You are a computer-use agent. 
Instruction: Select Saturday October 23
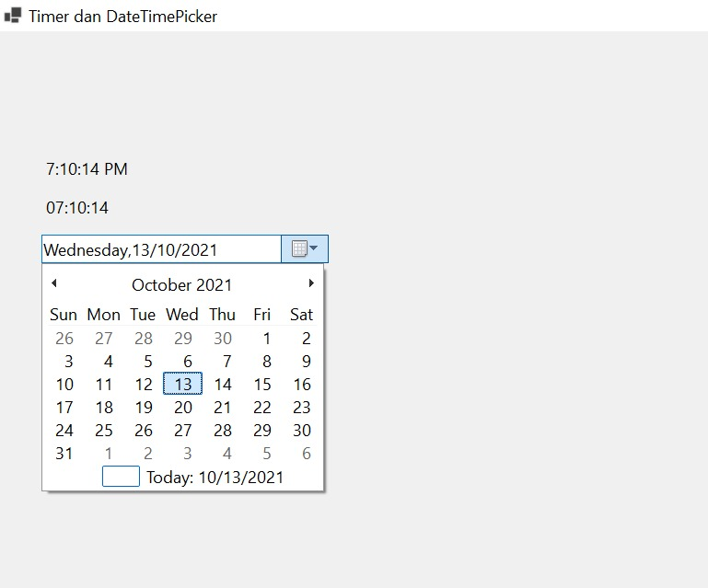click(302, 407)
